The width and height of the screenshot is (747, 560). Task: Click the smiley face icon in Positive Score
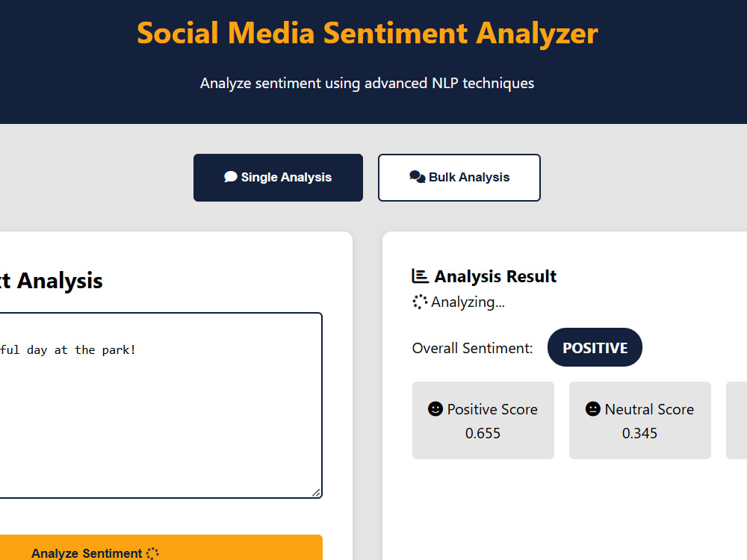pos(435,408)
